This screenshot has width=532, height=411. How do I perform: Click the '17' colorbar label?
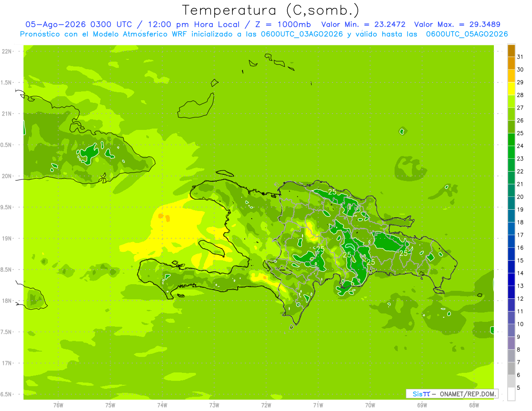point(520,235)
